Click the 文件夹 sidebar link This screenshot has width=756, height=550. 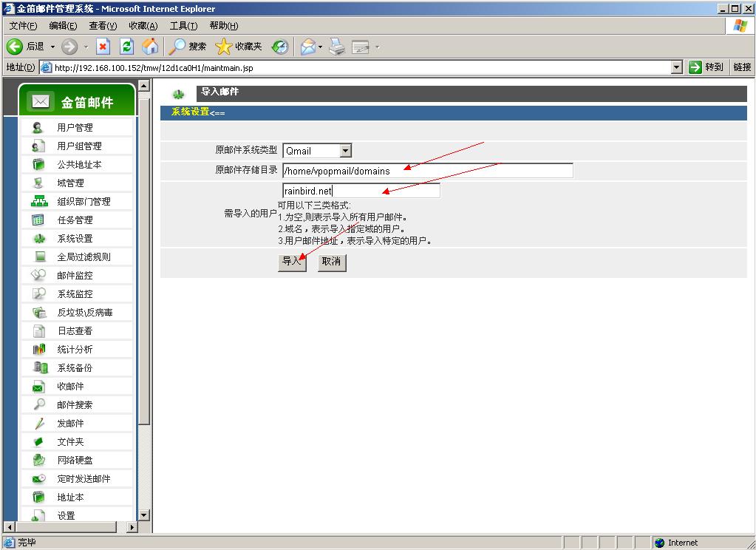click(70, 442)
